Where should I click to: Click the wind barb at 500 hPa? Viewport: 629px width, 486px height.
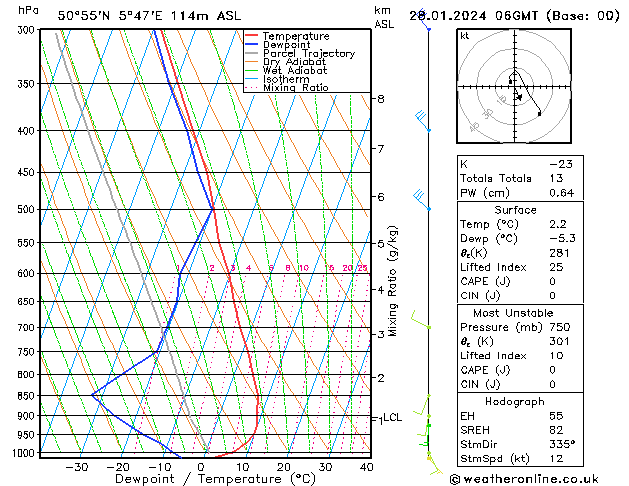[422, 200]
